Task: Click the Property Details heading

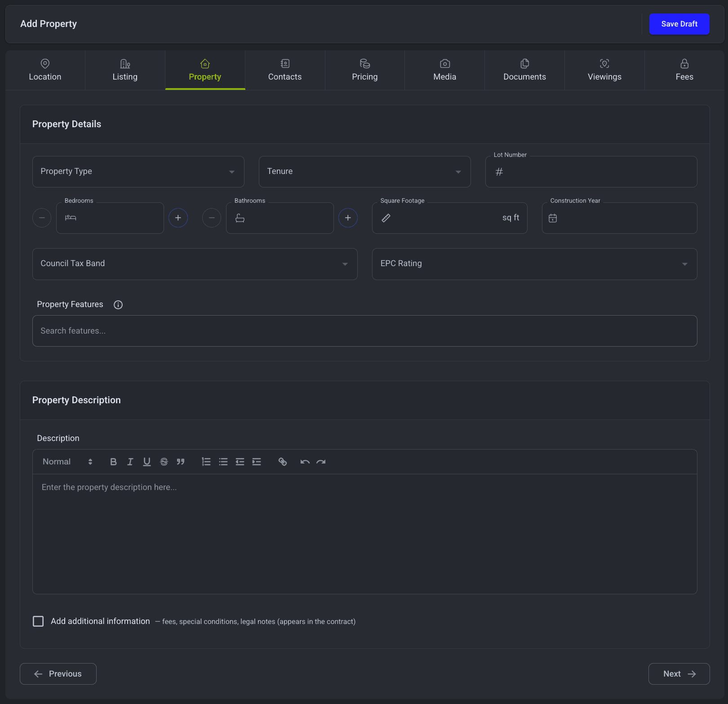Action: 67,124
